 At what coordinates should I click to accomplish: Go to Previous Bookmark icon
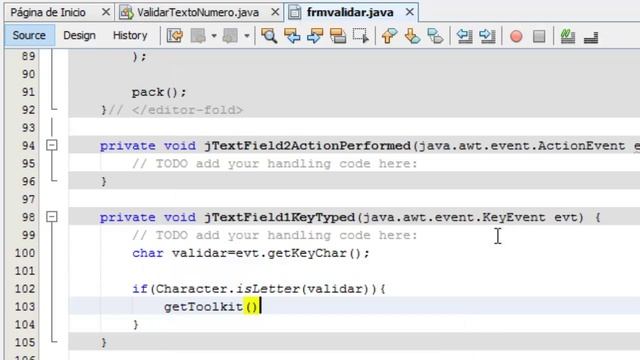pos(389,36)
